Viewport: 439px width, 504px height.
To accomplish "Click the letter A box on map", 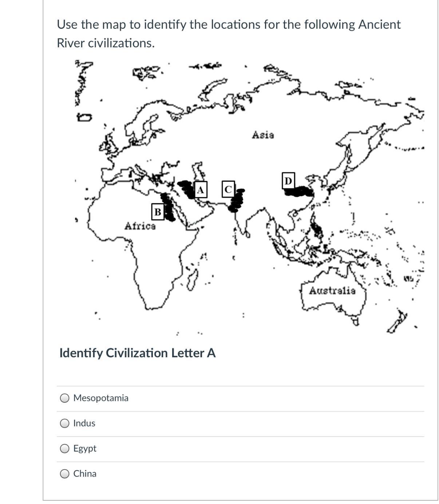I will pos(201,190).
